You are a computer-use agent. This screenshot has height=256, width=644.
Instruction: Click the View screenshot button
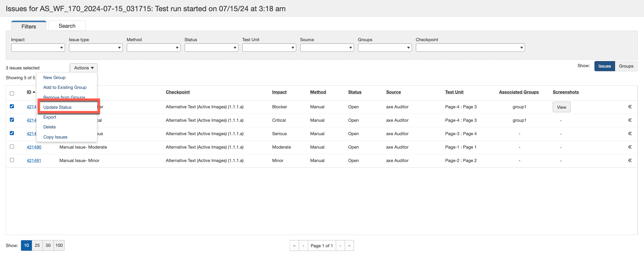(x=561, y=107)
